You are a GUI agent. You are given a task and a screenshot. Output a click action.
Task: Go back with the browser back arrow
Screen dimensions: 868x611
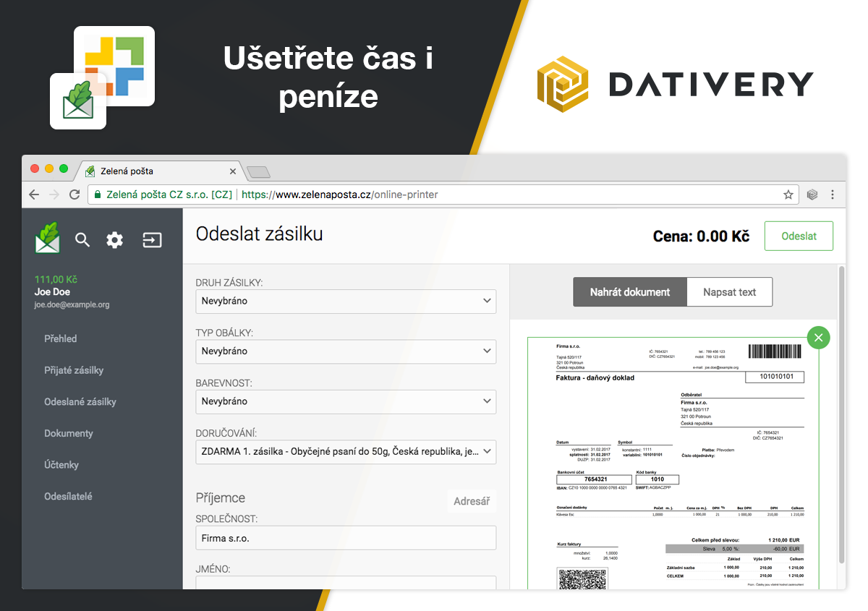[34, 195]
